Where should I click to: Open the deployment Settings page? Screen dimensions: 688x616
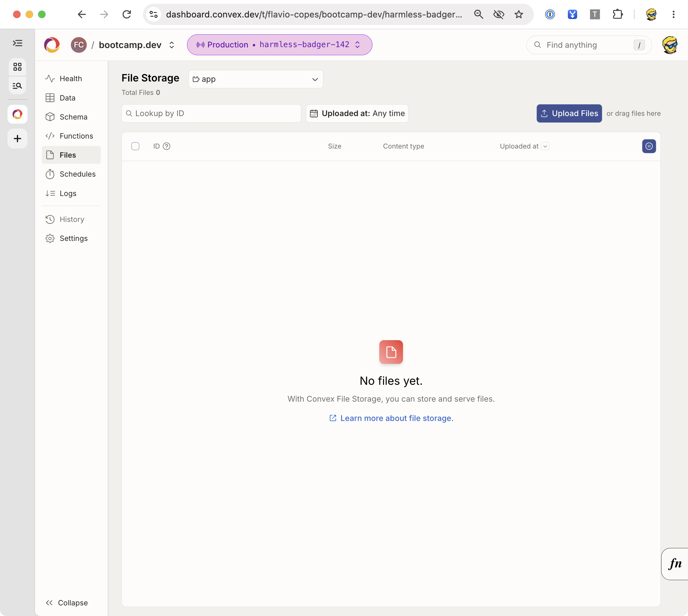point(71,238)
